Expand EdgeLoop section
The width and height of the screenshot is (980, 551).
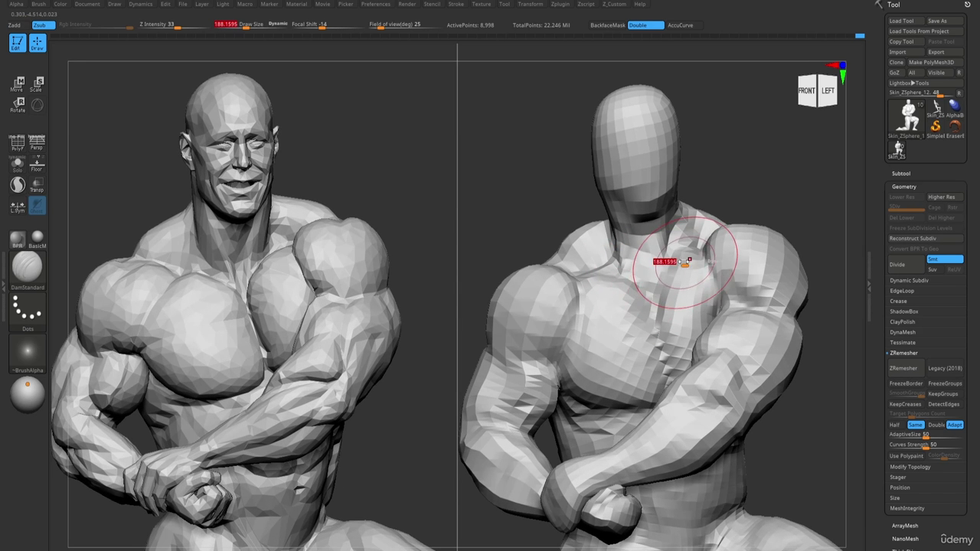pos(902,291)
